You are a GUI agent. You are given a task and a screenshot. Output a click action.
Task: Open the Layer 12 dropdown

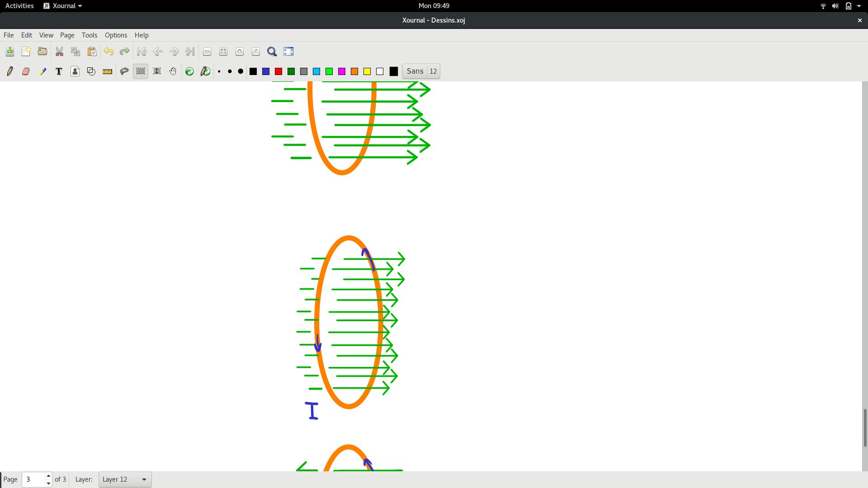pos(125,479)
